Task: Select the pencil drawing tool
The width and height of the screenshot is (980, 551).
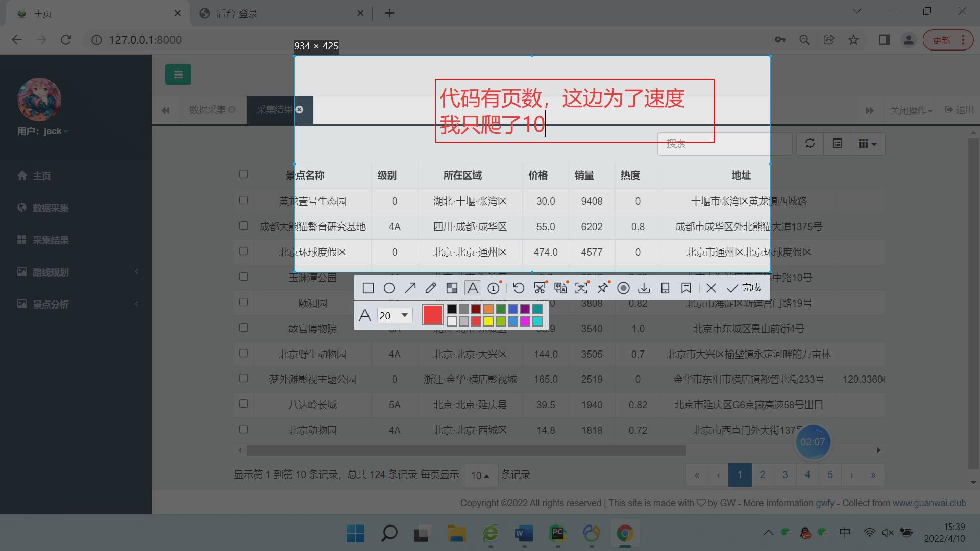Action: (430, 288)
